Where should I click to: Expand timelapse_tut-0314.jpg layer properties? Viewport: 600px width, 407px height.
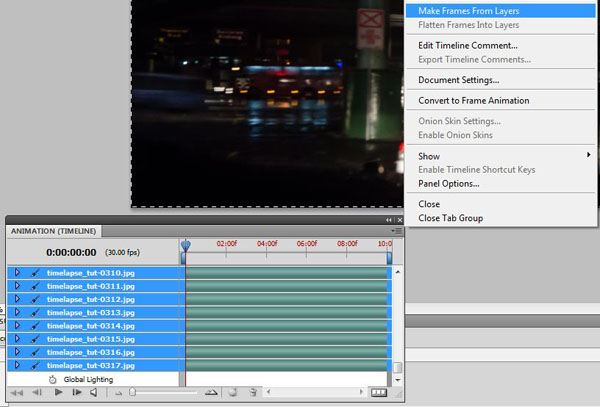pos(17,325)
